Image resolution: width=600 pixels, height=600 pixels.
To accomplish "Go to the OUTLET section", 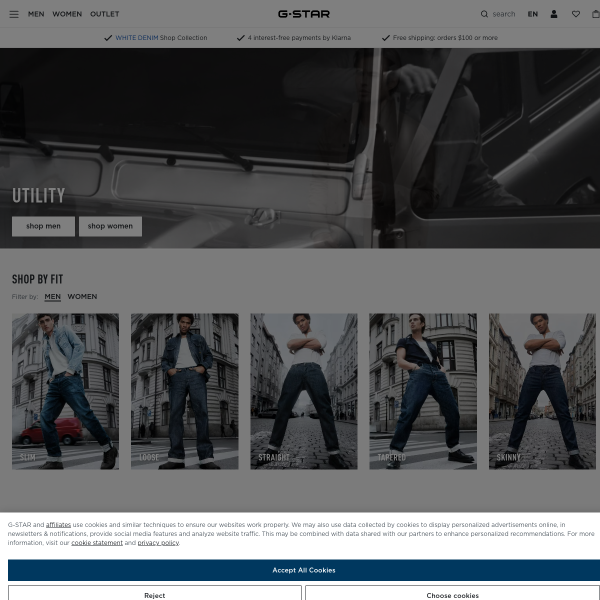I will pyautogui.click(x=104, y=14).
